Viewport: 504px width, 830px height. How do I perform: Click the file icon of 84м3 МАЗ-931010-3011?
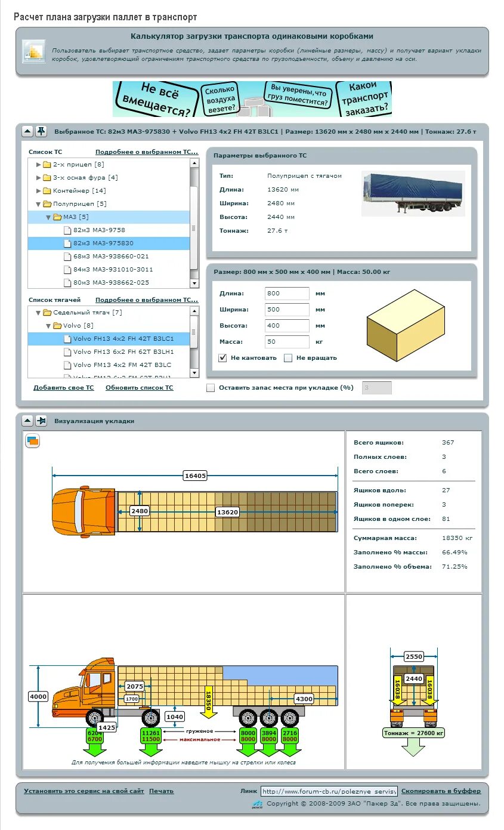(x=67, y=270)
